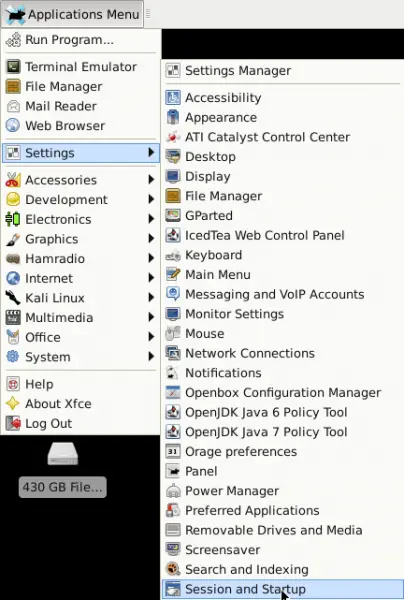Click the Openbox Configuration Manager icon
404x600 pixels.
tap(173, 392)
